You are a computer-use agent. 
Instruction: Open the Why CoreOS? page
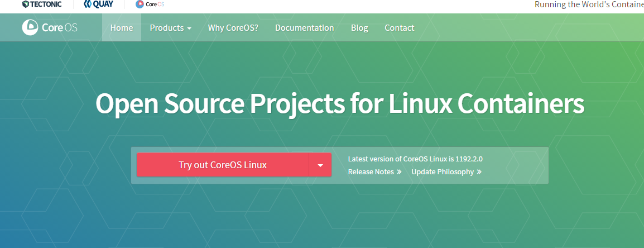click(233, 27)
